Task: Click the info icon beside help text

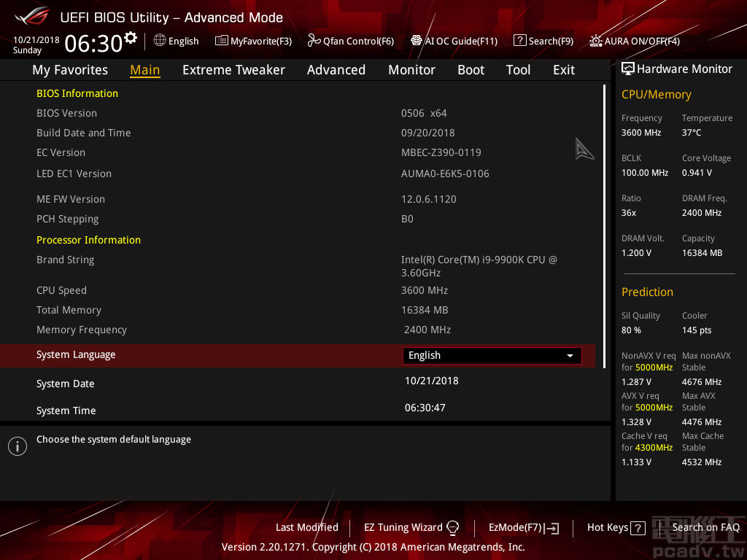Action: click(x=18, y=446)
